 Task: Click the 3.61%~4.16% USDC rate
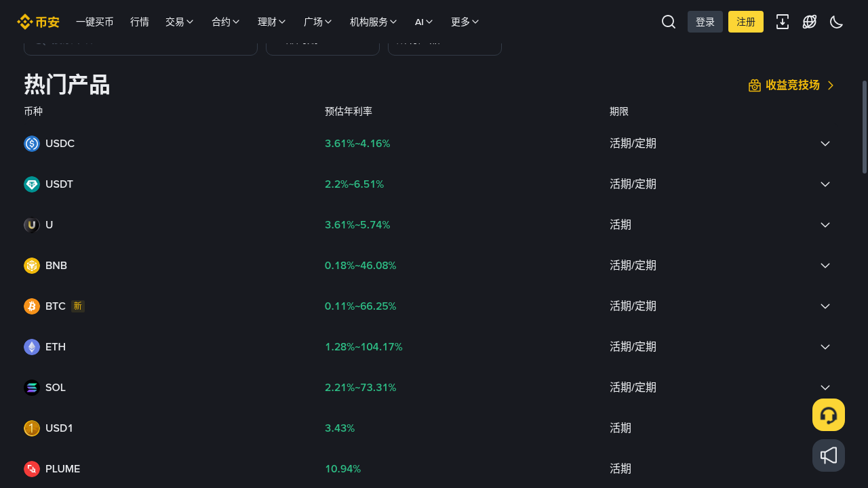(357, 144)
